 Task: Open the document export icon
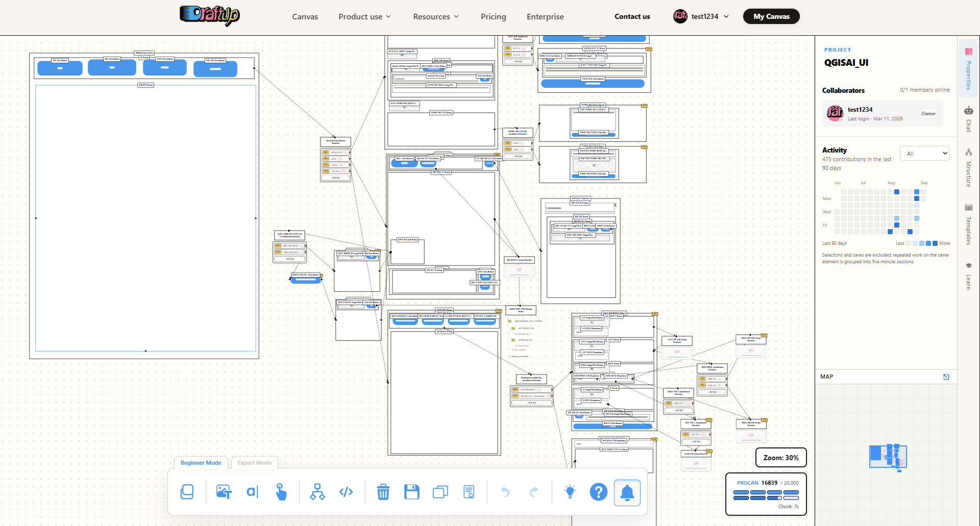coord(469,492)
